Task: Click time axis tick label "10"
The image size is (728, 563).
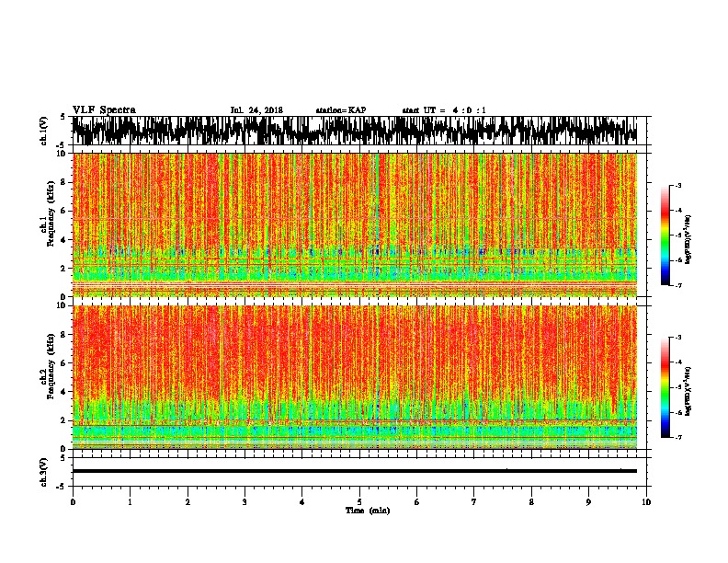Action: tap(646, 502)
